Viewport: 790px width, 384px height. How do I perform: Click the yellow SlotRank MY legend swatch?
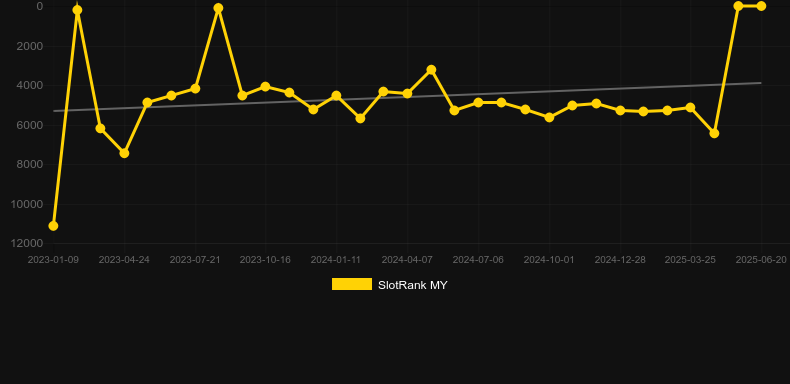(x=352, y=284)
